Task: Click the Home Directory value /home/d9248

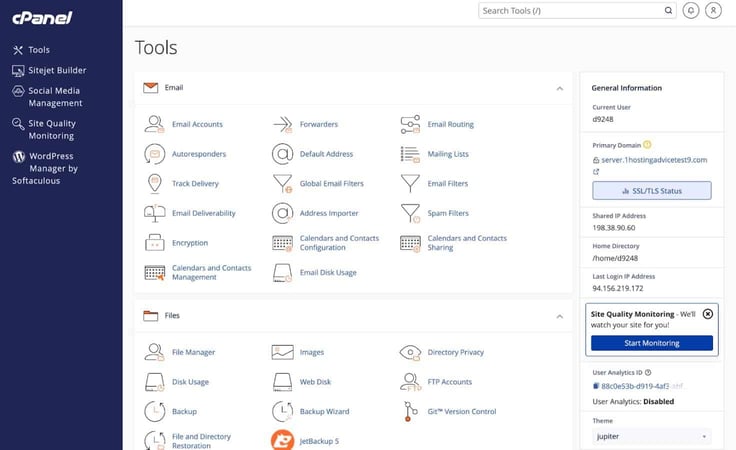Action: pos(615,258)
